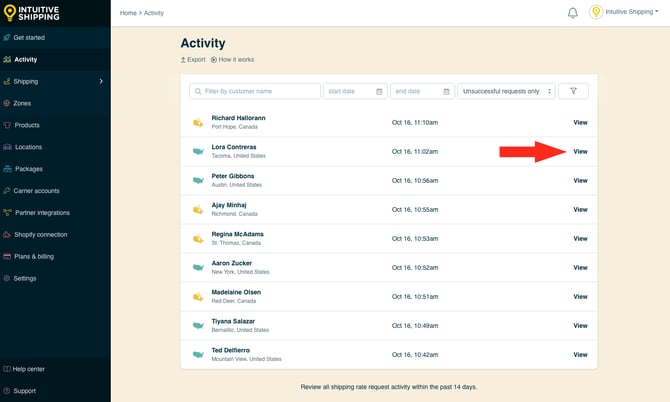Click the Help center book icon
670x402 pixels.
[x=7, y=369]
